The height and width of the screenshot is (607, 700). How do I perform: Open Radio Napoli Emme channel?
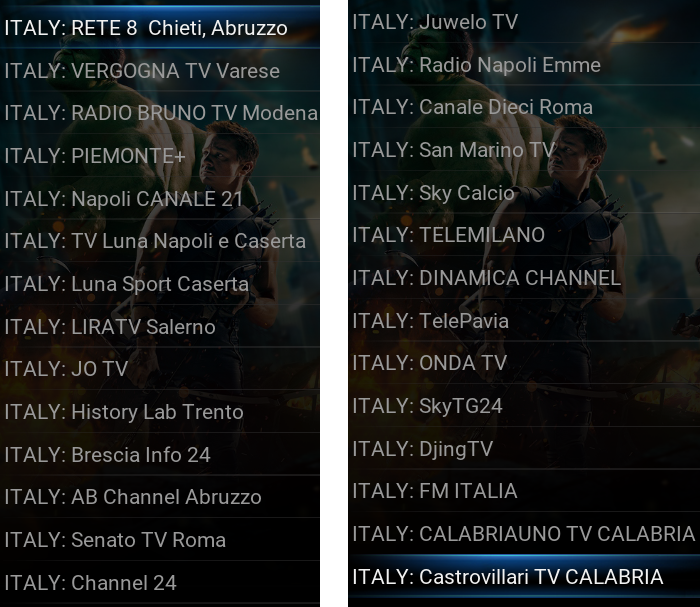point(524,65)
